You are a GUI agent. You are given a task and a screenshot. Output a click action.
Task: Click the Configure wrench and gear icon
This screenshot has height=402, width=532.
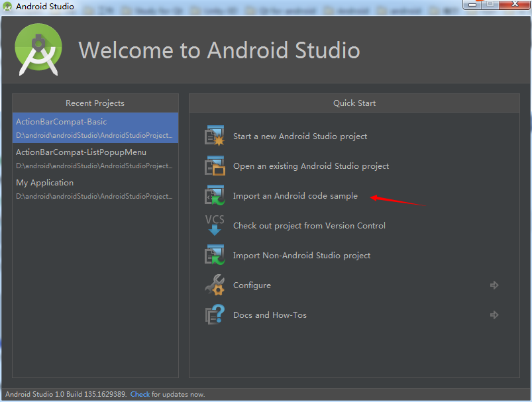pyautogui.click(x=215, y=285)
